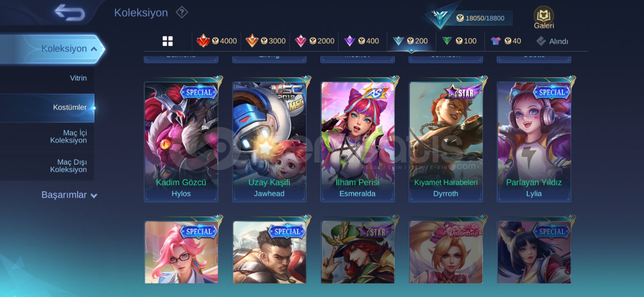Select the all-tiers grid icon filter

click(x=168, y=41)
